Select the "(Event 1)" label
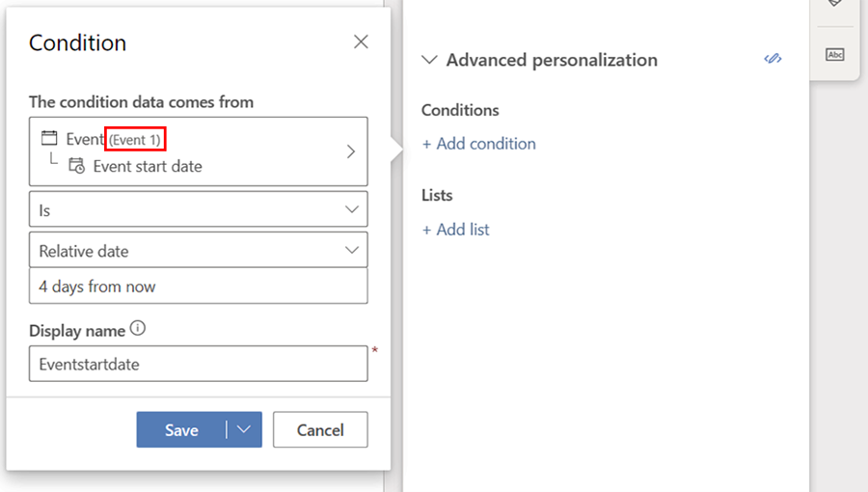 (135, 140)
